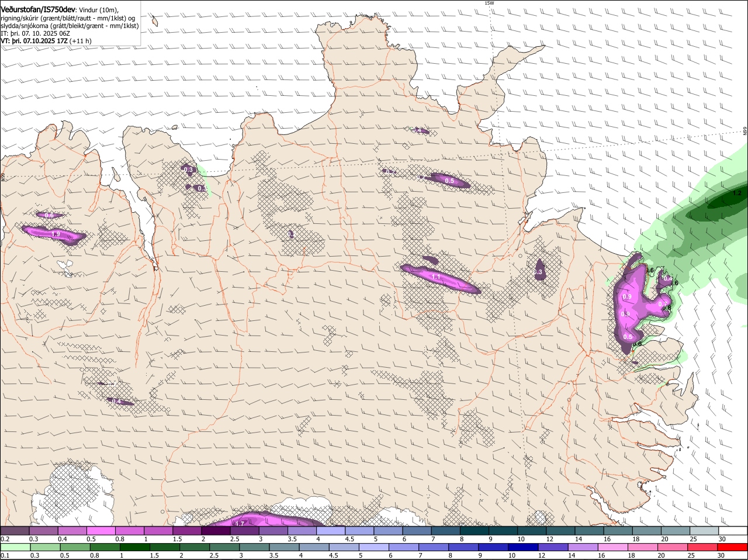Image resolution: width=748 pixels, height=560 pixels.
Task: Click the 1.2 rainfall value in the green area
Action: tap(737, 193)
